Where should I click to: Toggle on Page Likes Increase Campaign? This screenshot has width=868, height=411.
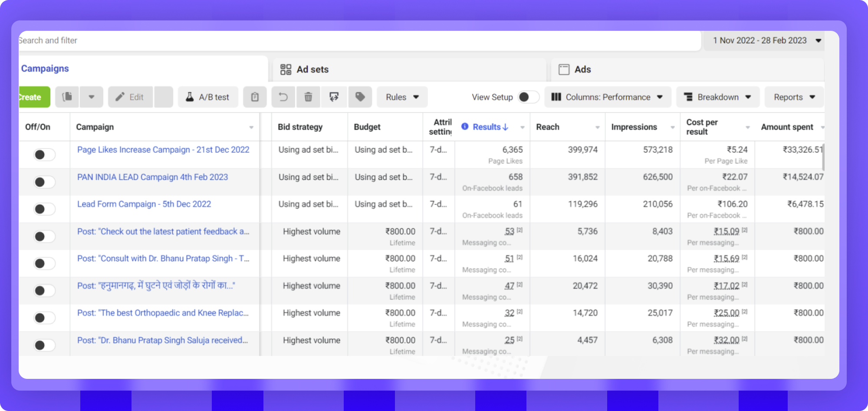point(44,155)
